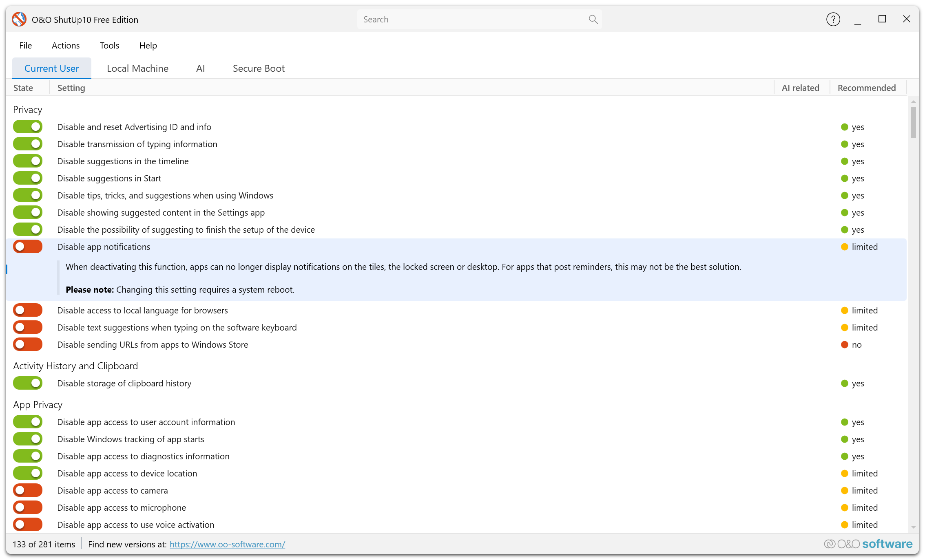925x560 pixels.
Task: Toggle Disable suggestions in Start
Action: coord(28,178)
